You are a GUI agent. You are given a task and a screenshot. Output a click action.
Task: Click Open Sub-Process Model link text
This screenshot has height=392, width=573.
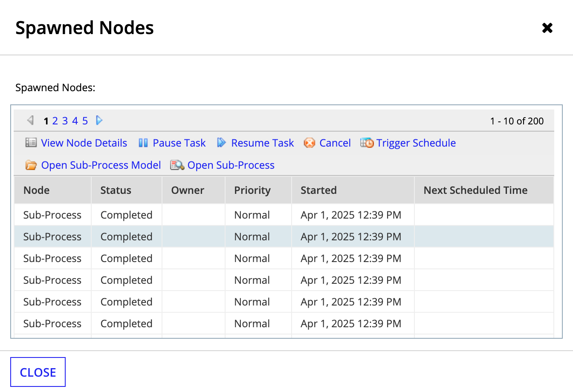coord(101,165)
